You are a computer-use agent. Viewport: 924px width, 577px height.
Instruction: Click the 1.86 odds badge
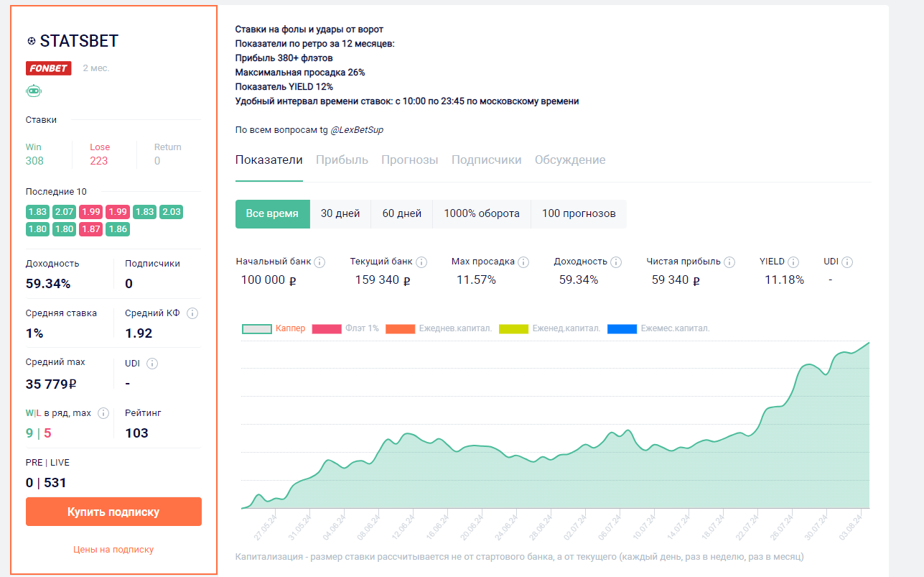[x=118, y=229]
